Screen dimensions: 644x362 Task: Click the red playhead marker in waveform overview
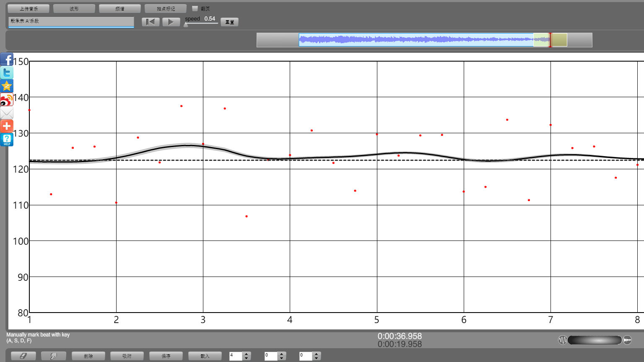pos(550,40)
